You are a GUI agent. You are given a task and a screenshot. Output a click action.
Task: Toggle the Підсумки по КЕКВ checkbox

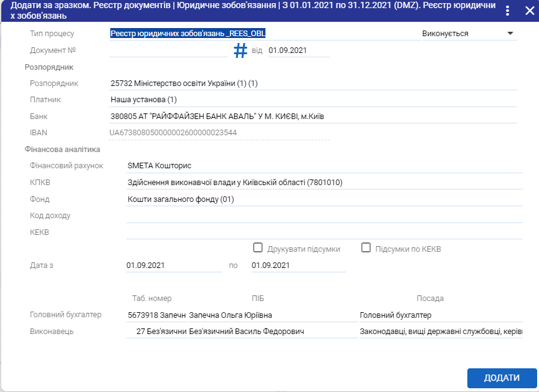click(x=366, y=248)
